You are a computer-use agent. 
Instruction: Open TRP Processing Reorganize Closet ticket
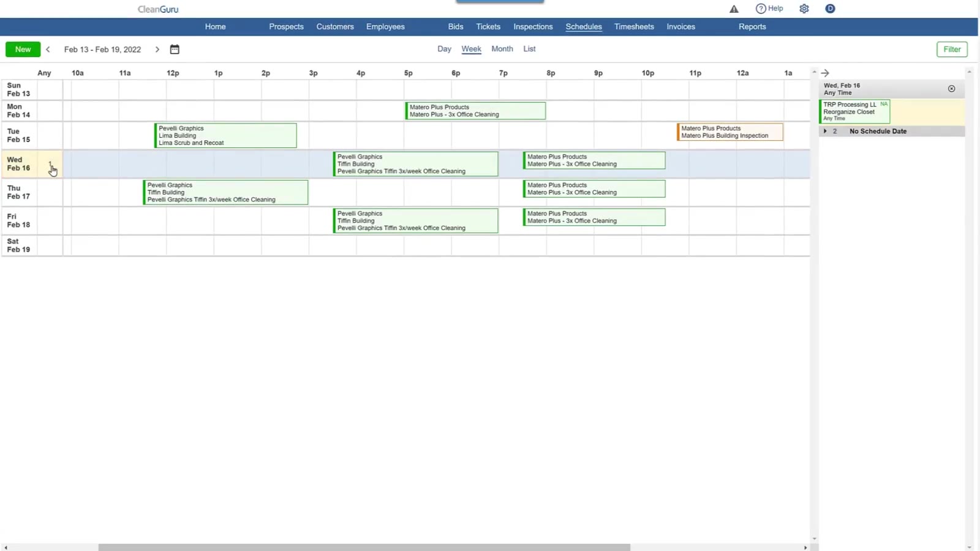point(854,111)
